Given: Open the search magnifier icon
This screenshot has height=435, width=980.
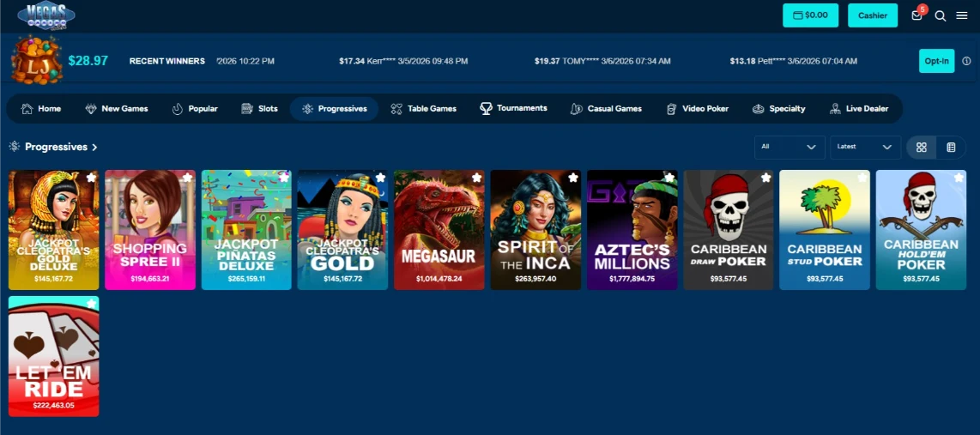Looking at the screenshot, I should 940,15.
